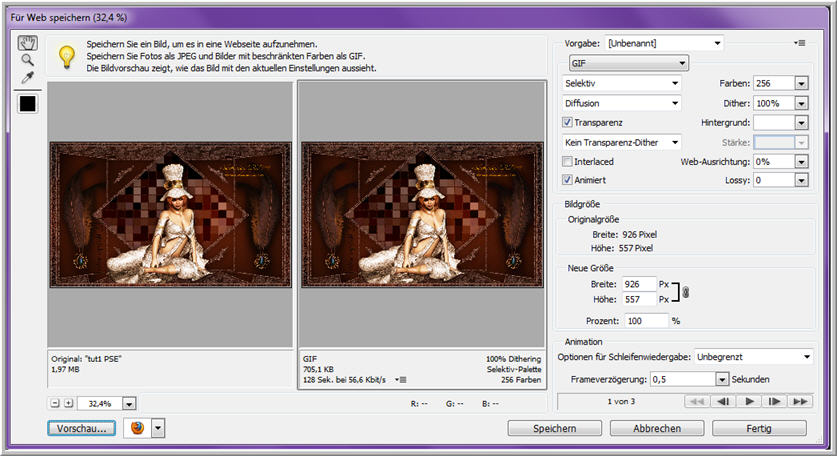Open the Selektiv palette dropdown
The width and height of the screenshot is (837, 456).
coord(622,83)
